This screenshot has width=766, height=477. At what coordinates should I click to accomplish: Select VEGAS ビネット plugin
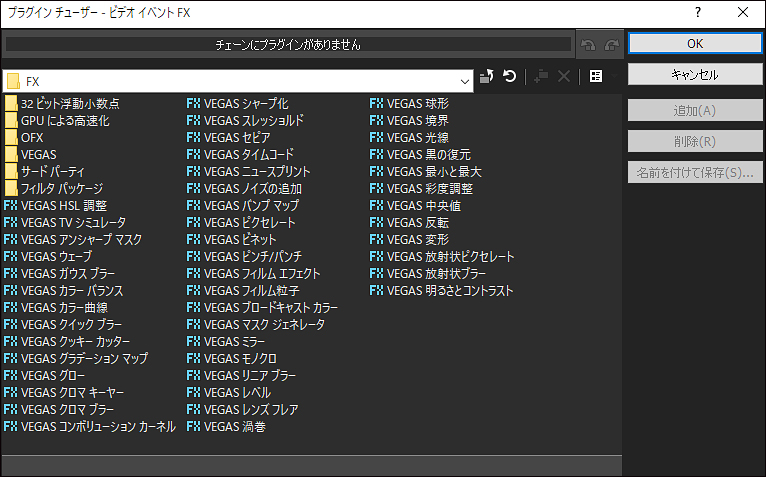232,239
